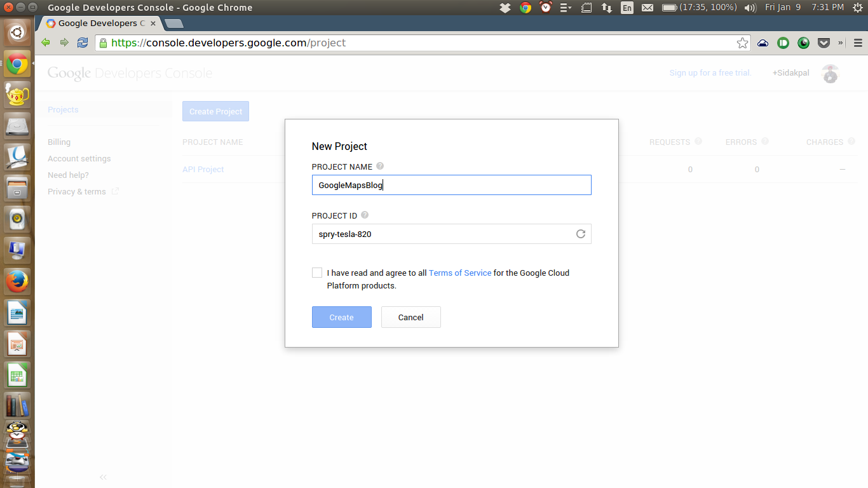Launch Firefox from the dock
The width and height of the screenshot is (868, 488).
pyautogui.click(x=17, y=281)
